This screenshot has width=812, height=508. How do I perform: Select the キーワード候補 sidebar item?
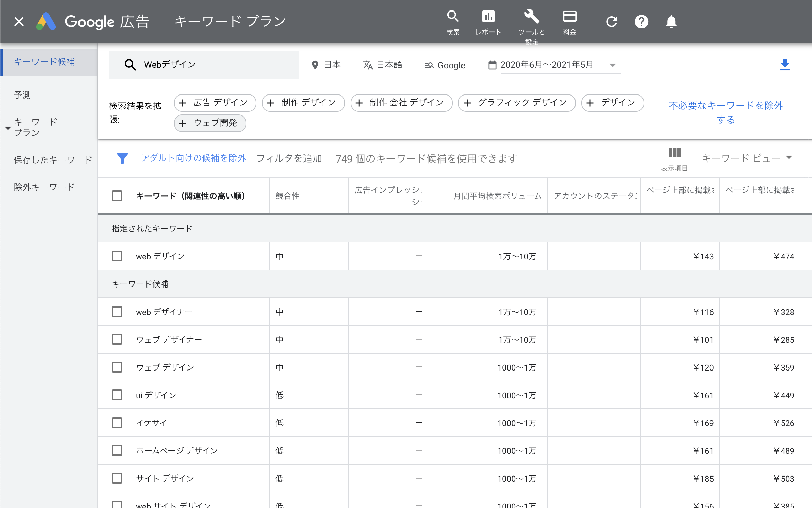point(49,62)
